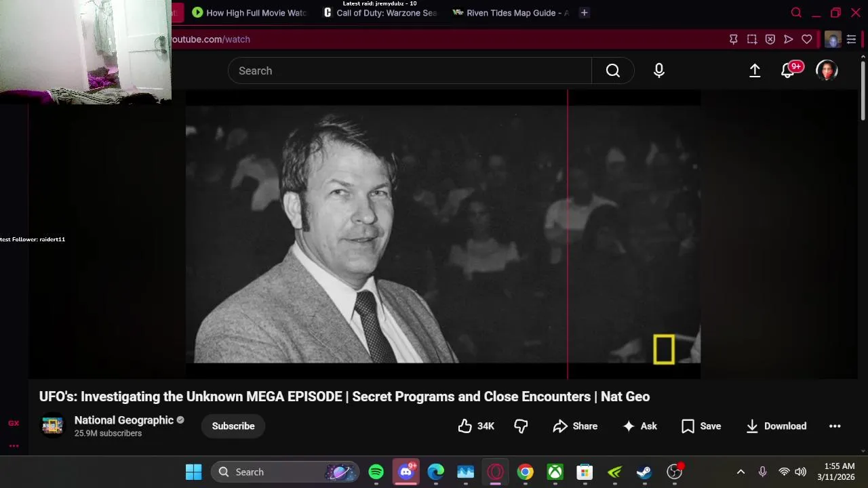Click GX Corner sidebar icon
Screen dimensions: 868x488
[14, 423]
